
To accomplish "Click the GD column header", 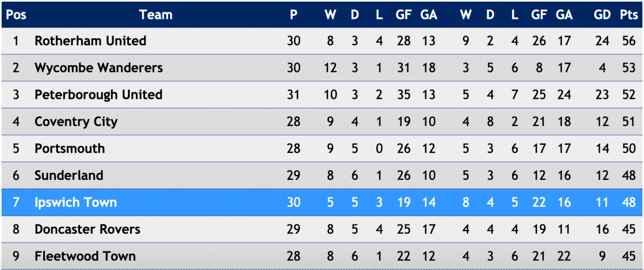I will pyautogui.click(x=602, y=15).
